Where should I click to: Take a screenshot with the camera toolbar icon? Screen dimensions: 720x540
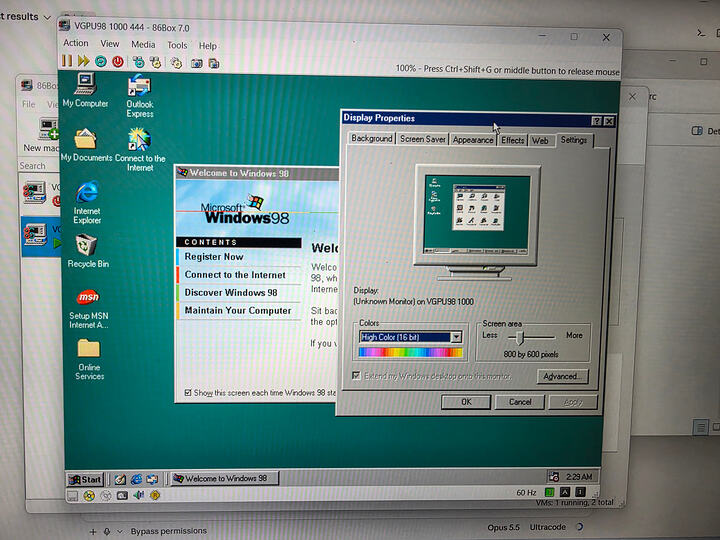click(x=197, y=63)
